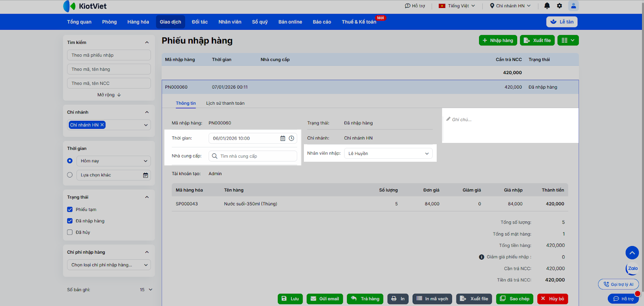Click the bottom Xuất file button
Image resolution: width=644 pixels, height=306 pixels.
point(474,299)
